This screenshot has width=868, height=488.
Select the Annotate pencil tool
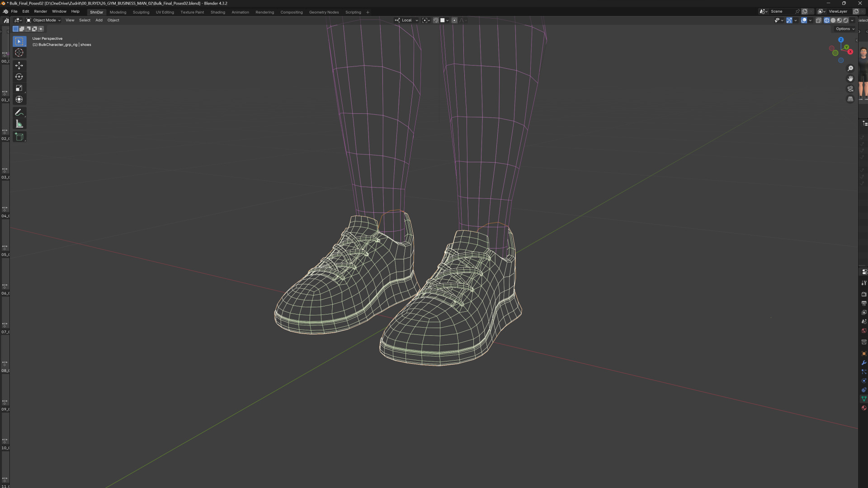(19, 113)
